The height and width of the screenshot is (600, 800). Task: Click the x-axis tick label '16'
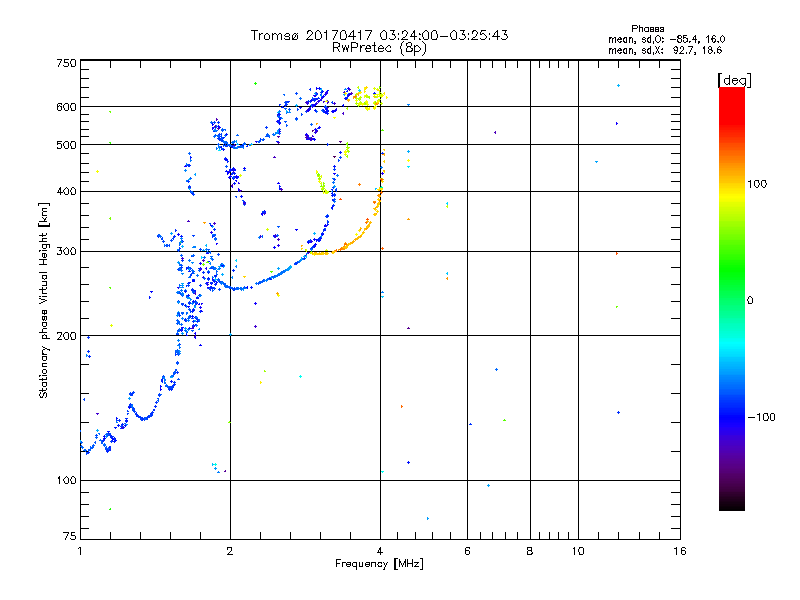pos(680,551)
